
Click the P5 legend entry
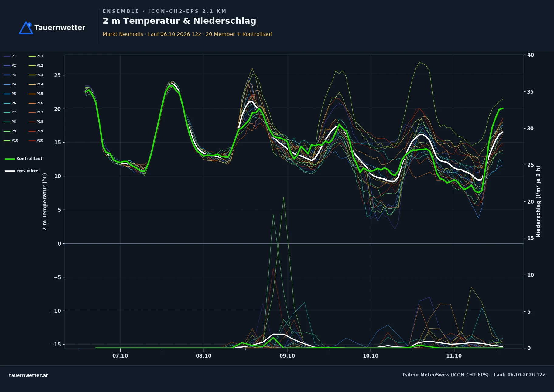pos(10,94)
